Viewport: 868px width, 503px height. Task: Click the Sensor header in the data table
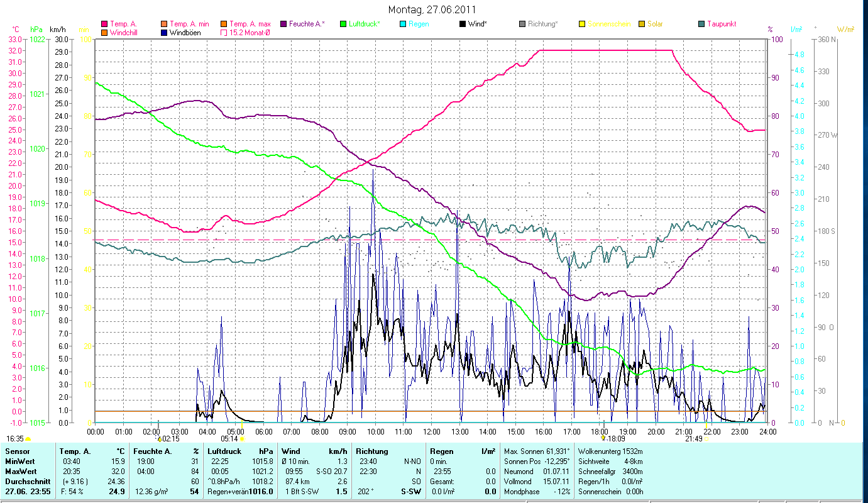[16, 451]
